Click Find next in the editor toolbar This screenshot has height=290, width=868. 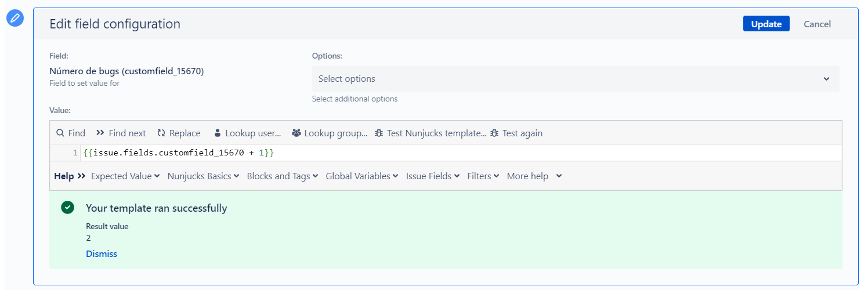(x=121, y=133)
